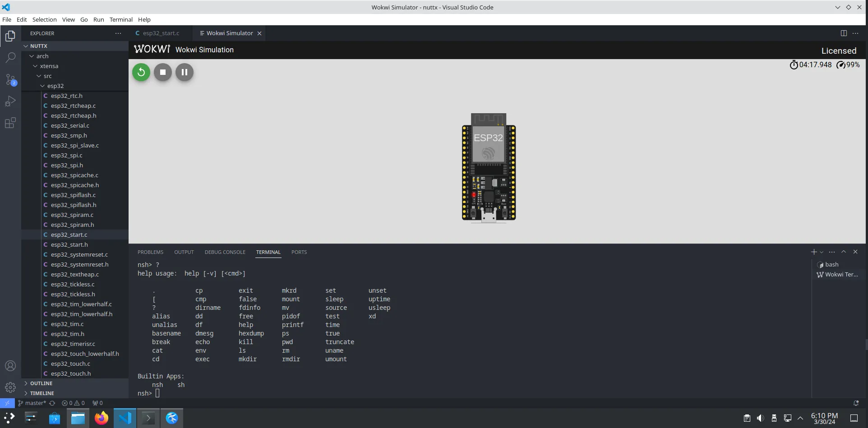Select the bash terminal instance
This screenshot has width=868, height=428.
[831, 265]
